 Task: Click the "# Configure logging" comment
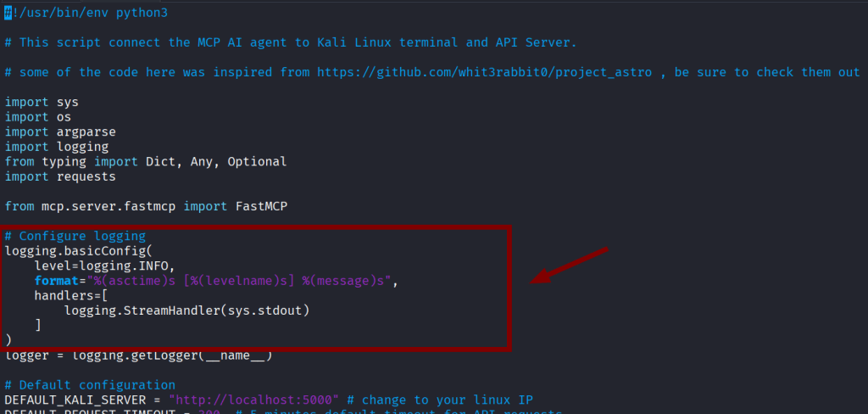click(75, 236)
